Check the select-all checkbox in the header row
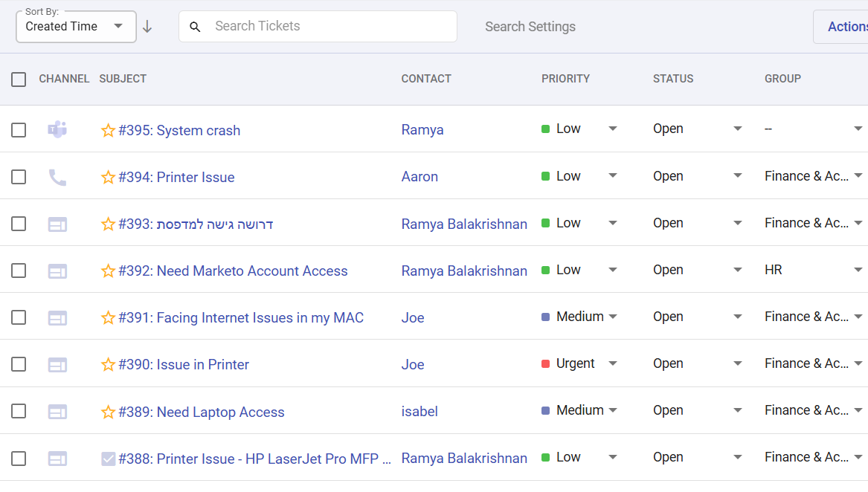The image size is (868, 492). tap(19, 79)
